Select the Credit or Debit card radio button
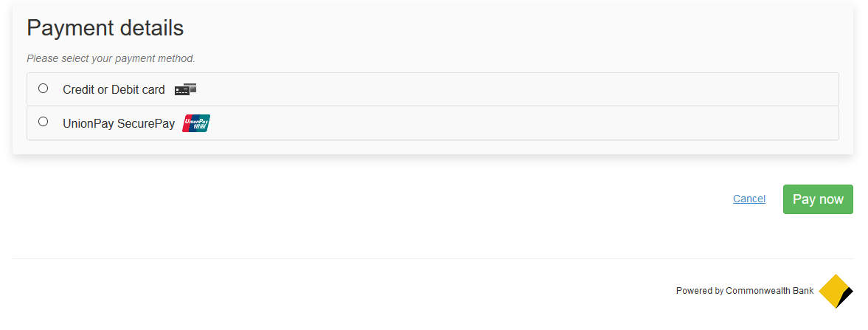Screen dimensions: 868x330 pos(43,89)
